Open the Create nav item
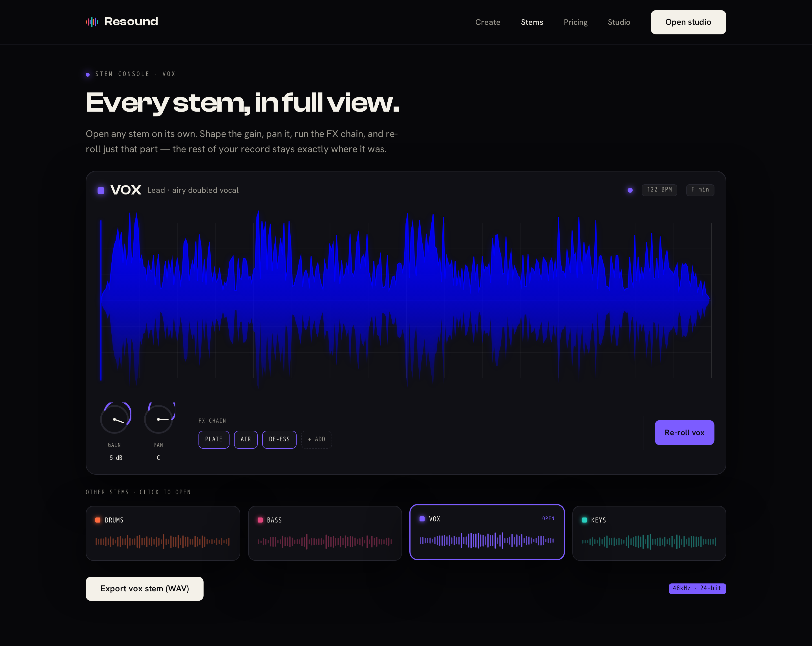This screenshot has width=812, height=646. 488,22
